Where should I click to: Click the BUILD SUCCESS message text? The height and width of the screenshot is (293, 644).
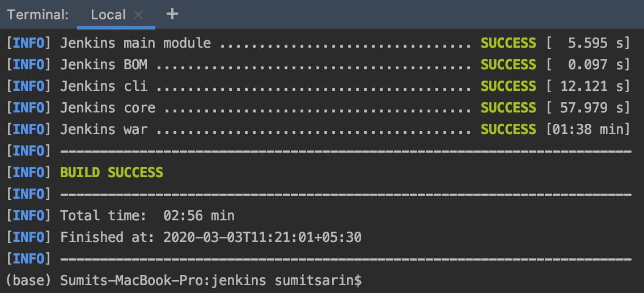point(112,172)
